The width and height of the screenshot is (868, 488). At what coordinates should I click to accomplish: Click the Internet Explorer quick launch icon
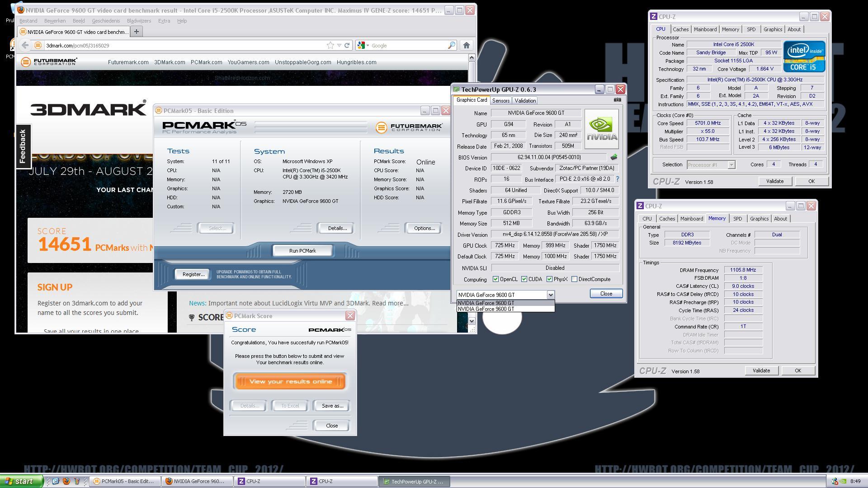pos(56,481)
